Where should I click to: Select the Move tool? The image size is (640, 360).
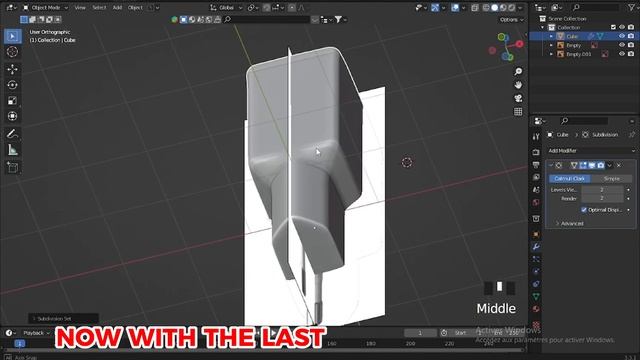[12, 69]
